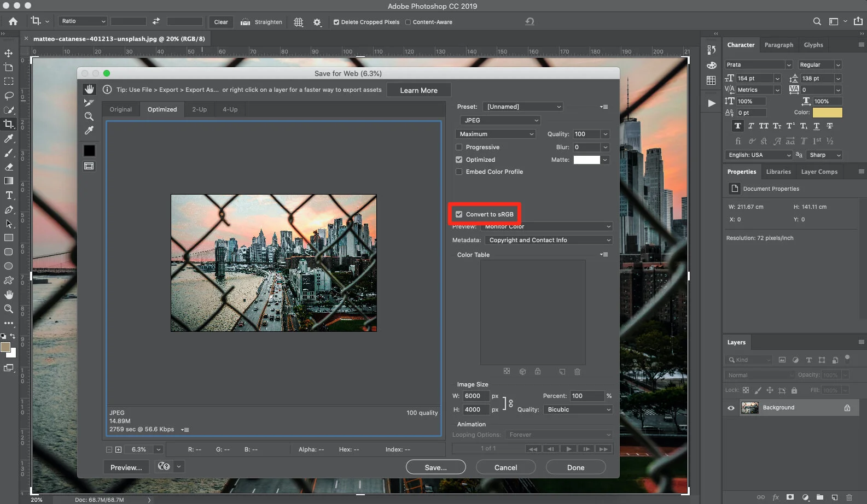Open the Preset [Unnamed] dropdown

[524, 107]
